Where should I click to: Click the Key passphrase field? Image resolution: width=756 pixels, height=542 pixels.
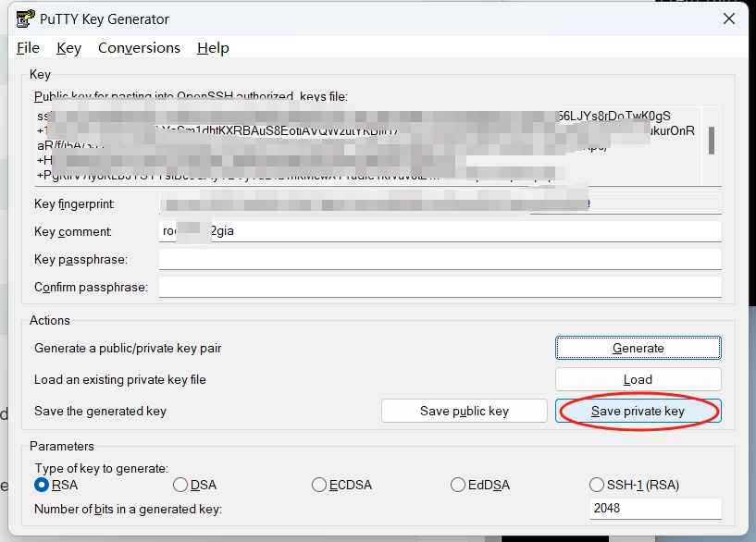(440, 259)
